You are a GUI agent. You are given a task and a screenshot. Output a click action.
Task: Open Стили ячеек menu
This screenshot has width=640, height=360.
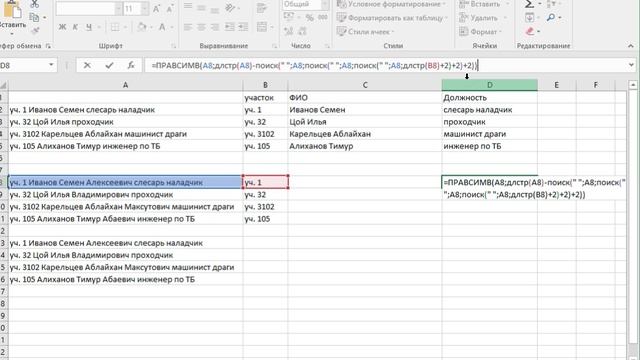[x=365, y=31]
